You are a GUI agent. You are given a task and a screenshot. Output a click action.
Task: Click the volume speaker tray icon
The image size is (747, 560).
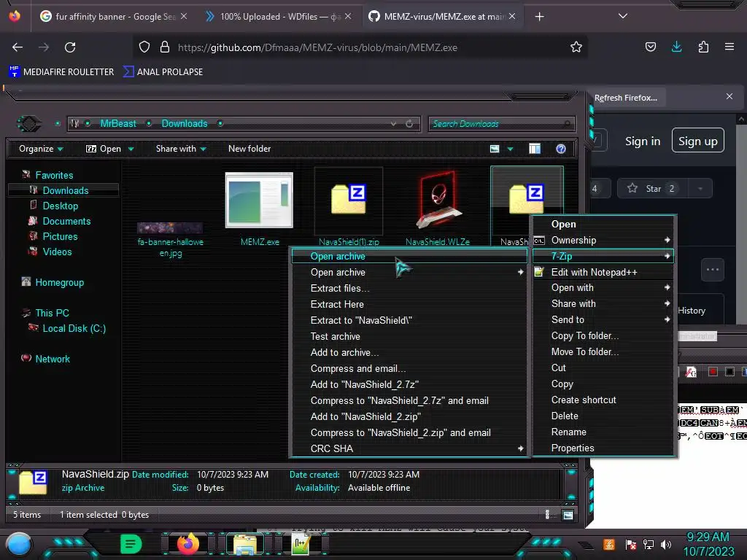666,544
